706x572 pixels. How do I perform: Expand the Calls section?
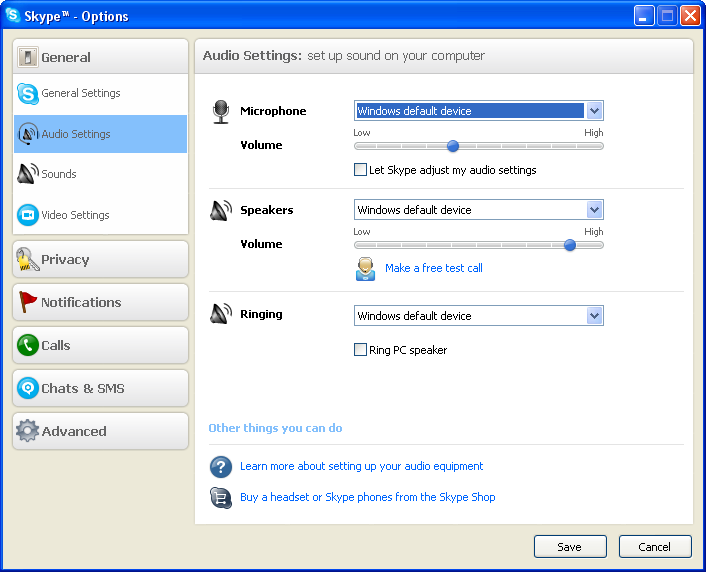[x=100, y=345]
